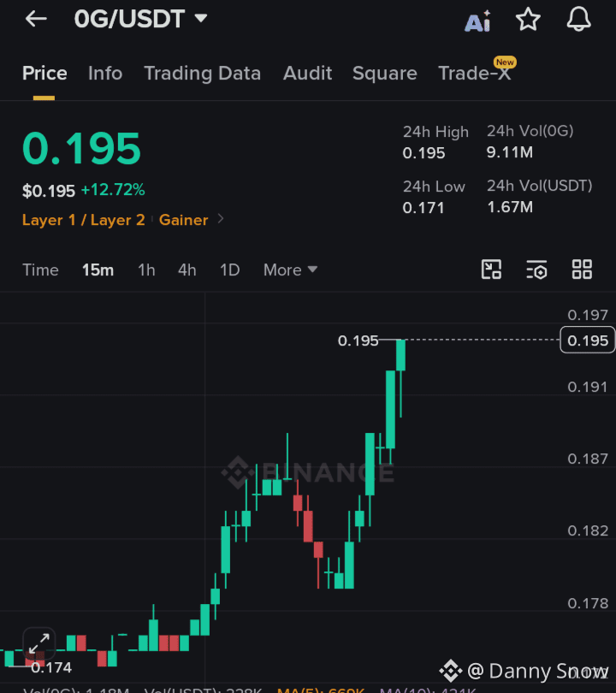Select the 1D interval
The image size is (616, 693).
click(230, 269)
